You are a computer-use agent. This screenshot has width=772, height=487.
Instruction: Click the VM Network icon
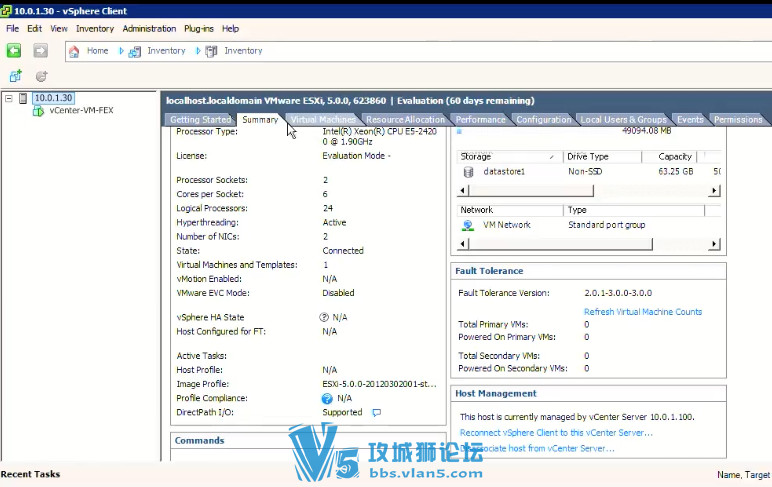click(468, 225)
